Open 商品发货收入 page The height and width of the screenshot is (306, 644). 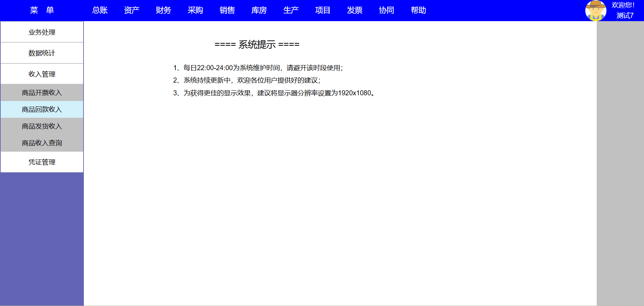(x=42, y=126)
